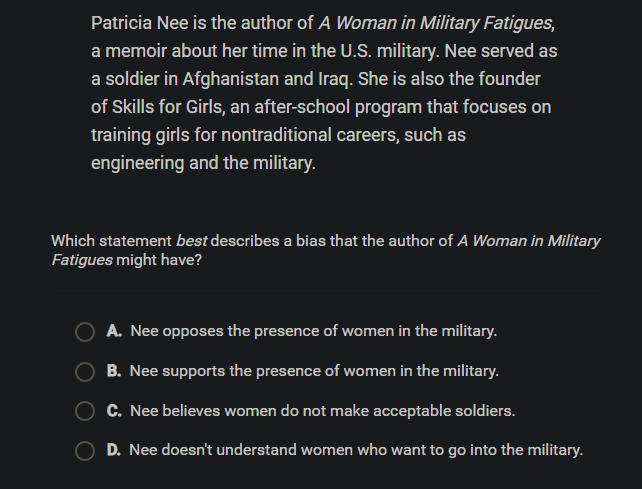
Task: Click the bold "D." answer letter
Action: pyautogui.click(x=113, y=450)
